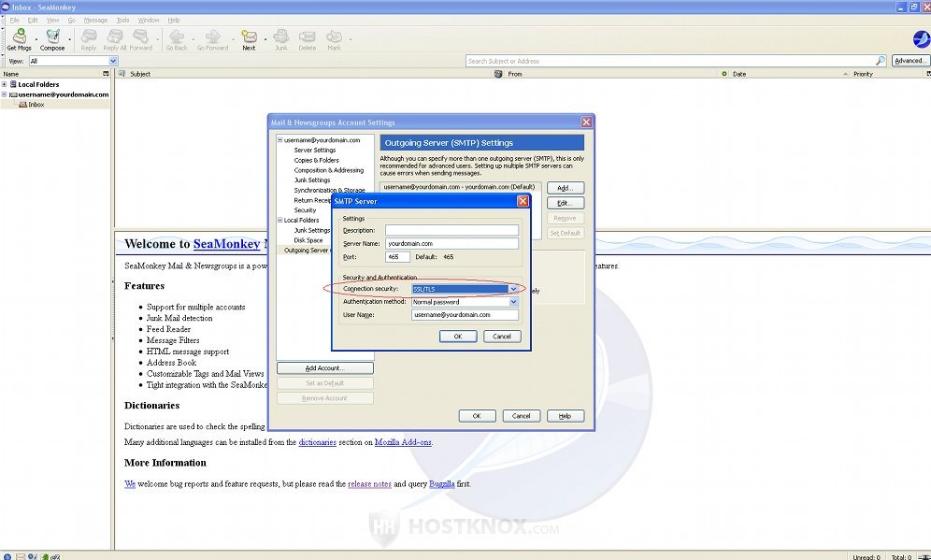The width and height of the screenshot is (931, 560).
Task: Open the View menu
Action: [x=53, y=21]
